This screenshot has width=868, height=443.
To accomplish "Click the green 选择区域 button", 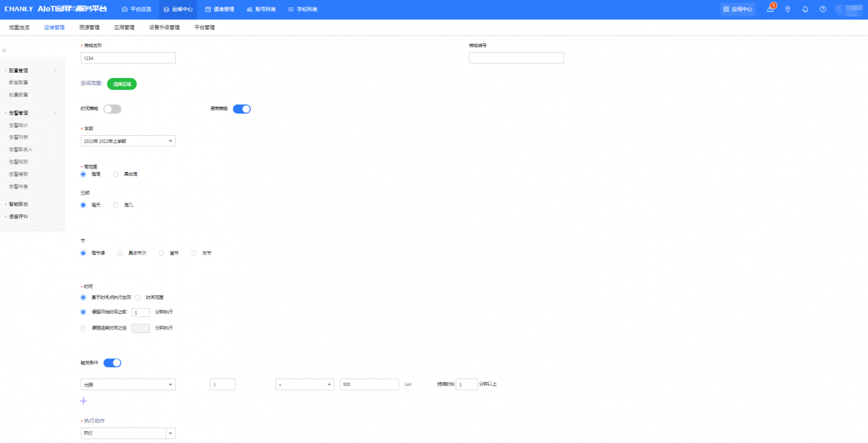I will (122, 84).
